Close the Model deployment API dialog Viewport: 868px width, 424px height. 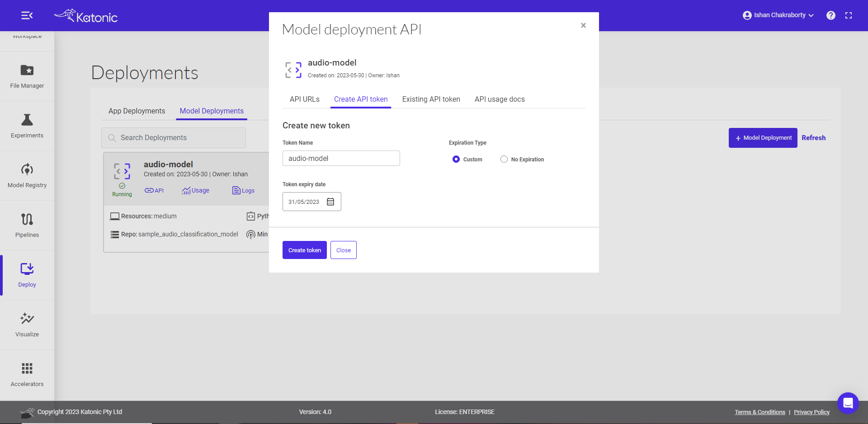(583, 25)
